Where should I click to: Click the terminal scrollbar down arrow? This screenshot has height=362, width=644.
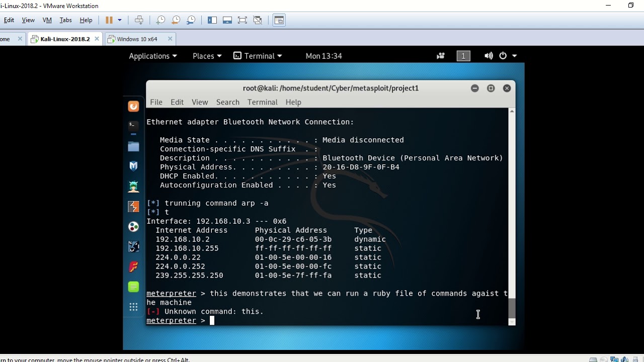click(512, 322)
